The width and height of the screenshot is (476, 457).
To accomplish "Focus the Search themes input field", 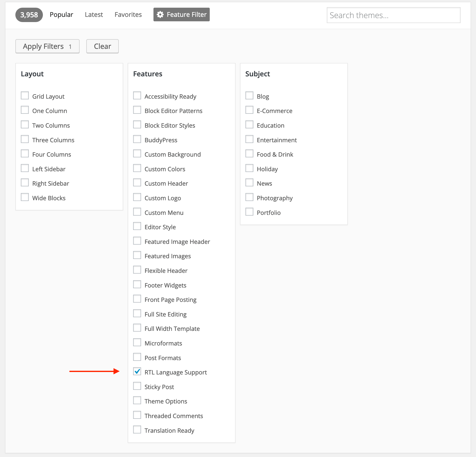I will point(393,15).
